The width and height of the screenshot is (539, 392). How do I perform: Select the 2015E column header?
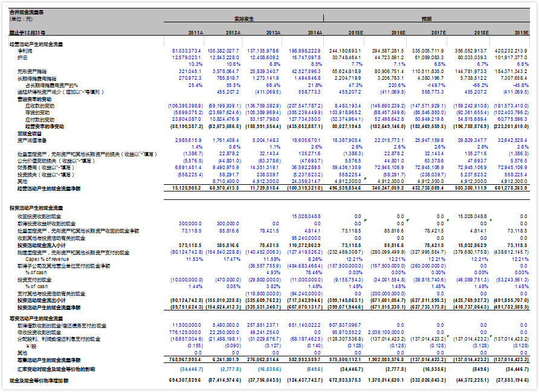pos(355,32)
